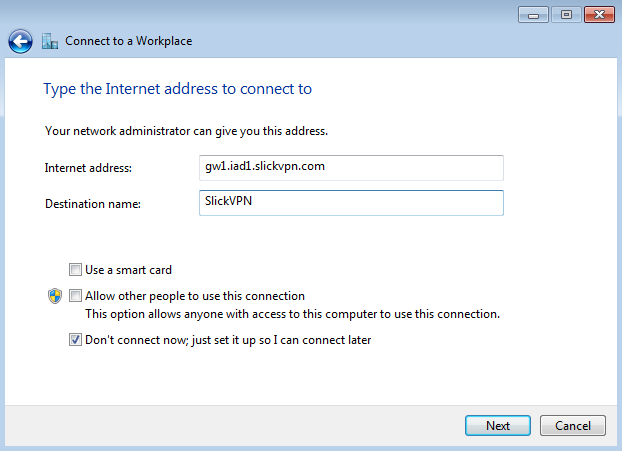Click the UAC shield icon beside Allow other people
This screenshot has width=622, height=451.
(55, 296)
